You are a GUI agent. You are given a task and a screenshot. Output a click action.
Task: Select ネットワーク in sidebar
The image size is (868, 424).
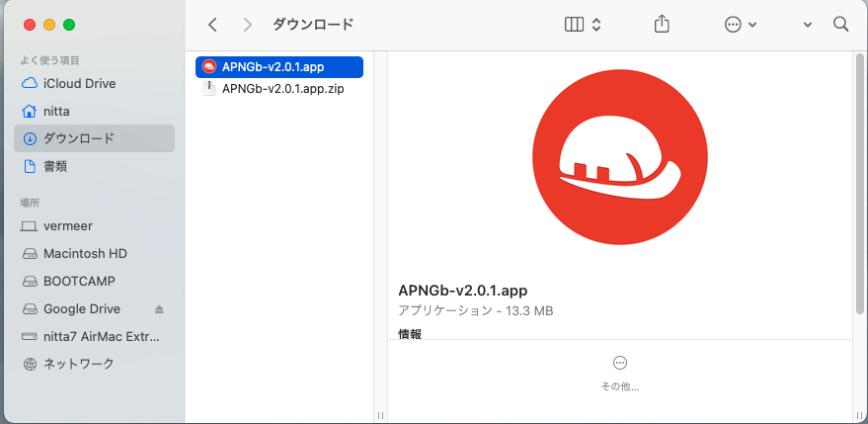[x=78, y=364]
